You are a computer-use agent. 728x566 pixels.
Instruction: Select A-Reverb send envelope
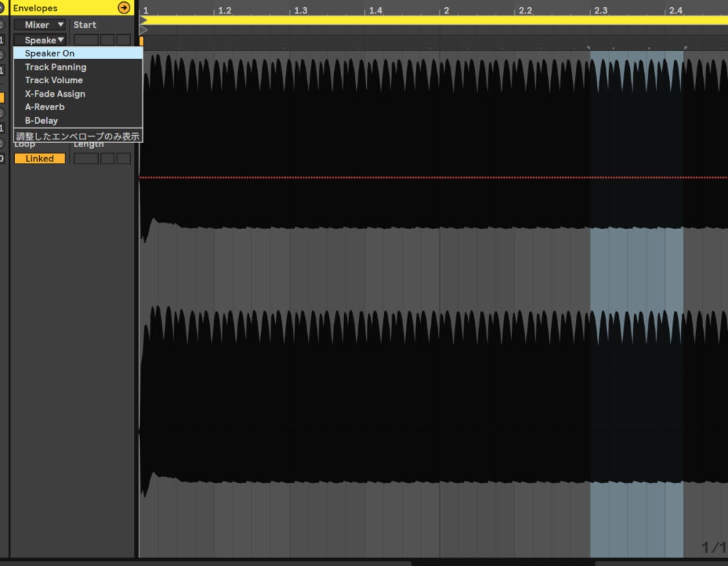point(45,107)
